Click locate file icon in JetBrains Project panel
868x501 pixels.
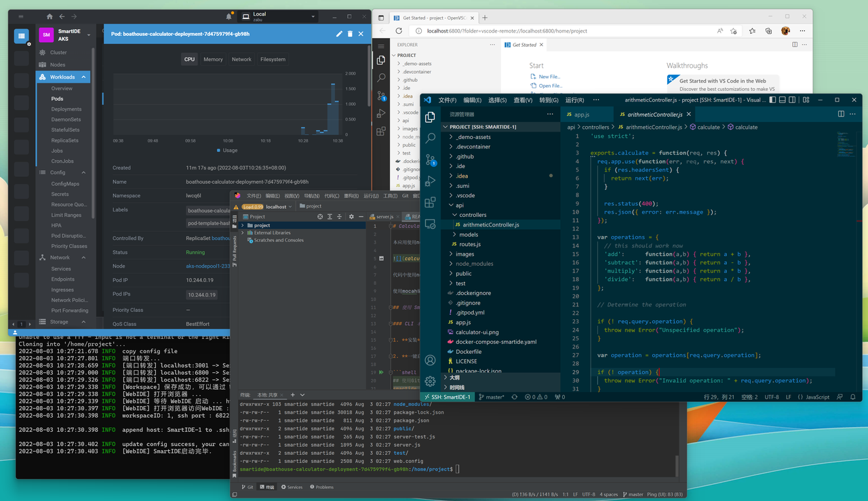click(320, 216)
